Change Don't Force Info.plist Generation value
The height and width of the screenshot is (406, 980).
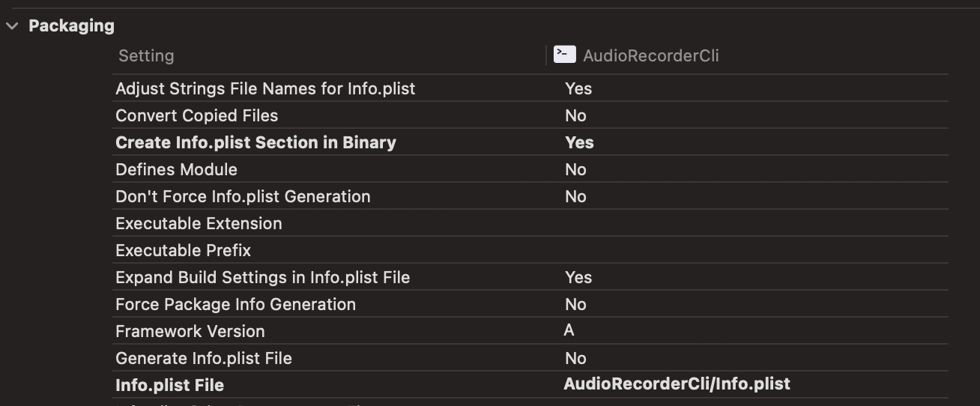[575, 196]
